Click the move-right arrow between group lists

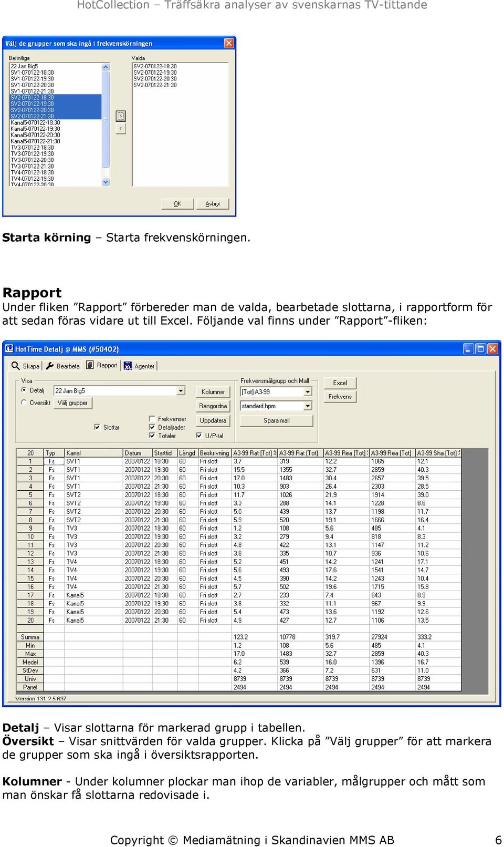click(121, 116)
